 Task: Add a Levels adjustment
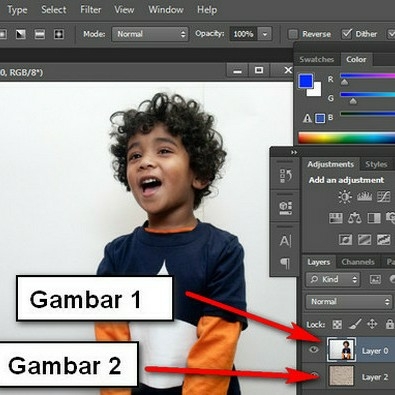click(x=364, y=196)
